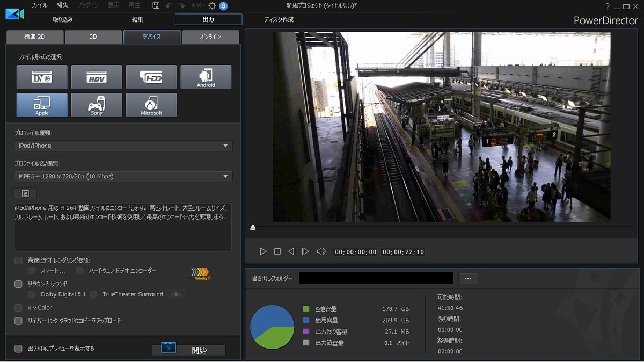Viewport: 644px width, 362px height.
Task: Open the 表示 menu
Action: coord(114,5)
